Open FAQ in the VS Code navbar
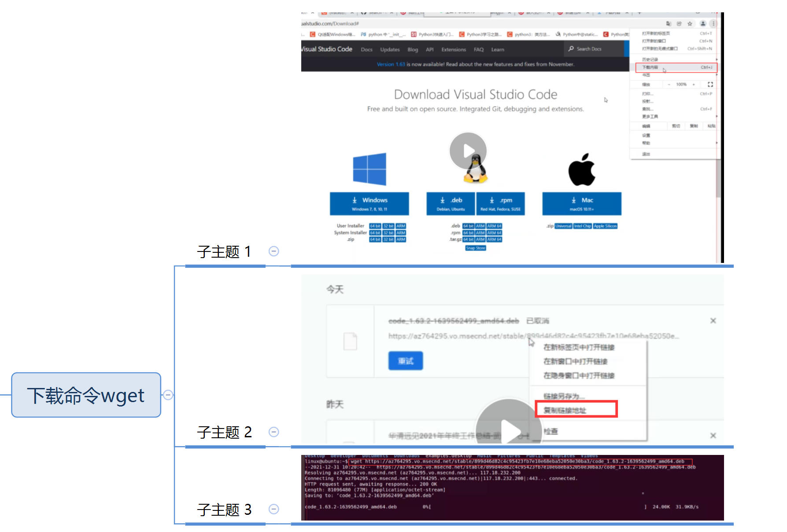This screenshot has height=532, width=787. [x=479, y=50]
